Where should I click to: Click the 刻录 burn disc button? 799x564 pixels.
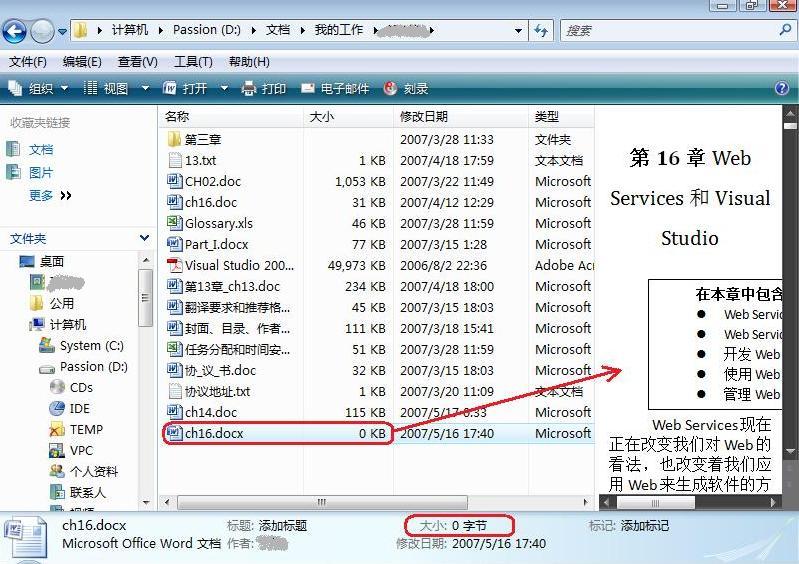(406, 89)
